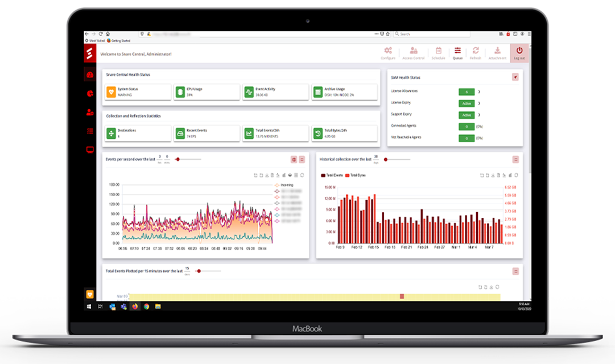Open the Configure menu in the header
The width and height of the screenshot is (615, 364).
click(388, 53)
